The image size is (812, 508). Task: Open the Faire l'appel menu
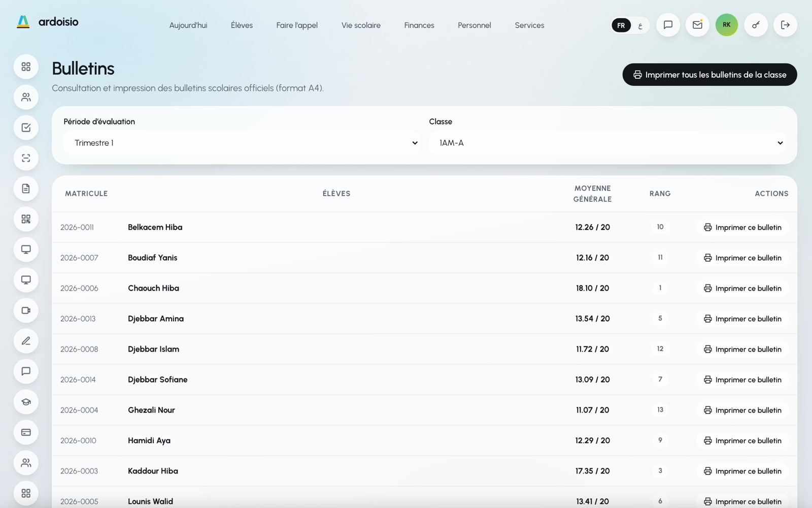click(x=297, y=25)
